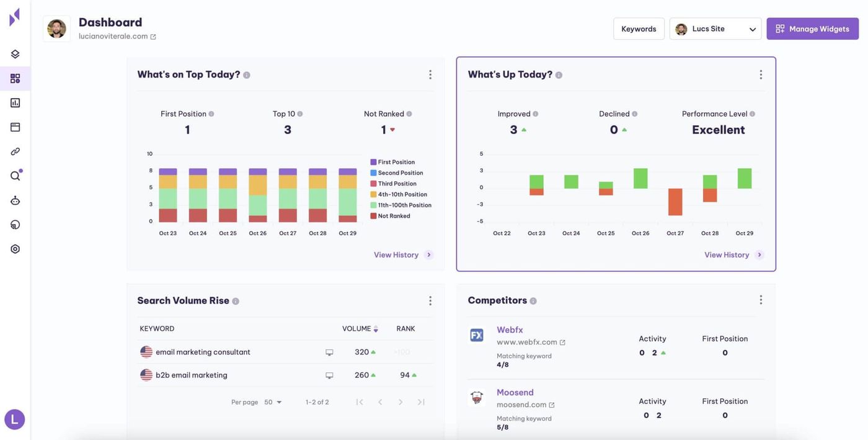The image size is (868, 440).
Task: Open the target settings icon in the sidebar
Action: (15, 249)
